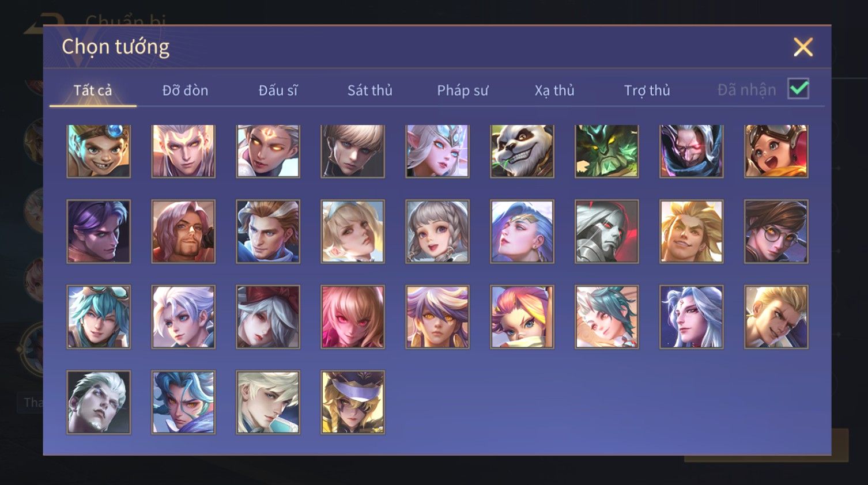Select the hero wearing round glasses
Screen dimensions: 868x485
[x=776, y=232]
